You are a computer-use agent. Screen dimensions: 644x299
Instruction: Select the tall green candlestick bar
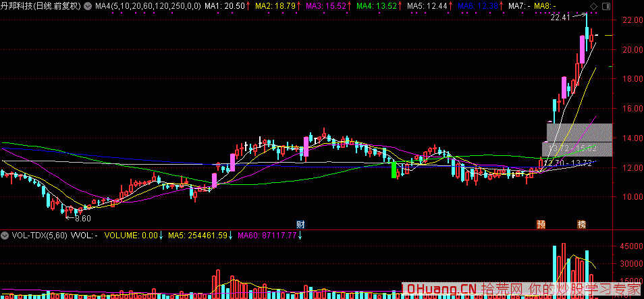click(x=394, y=169)
